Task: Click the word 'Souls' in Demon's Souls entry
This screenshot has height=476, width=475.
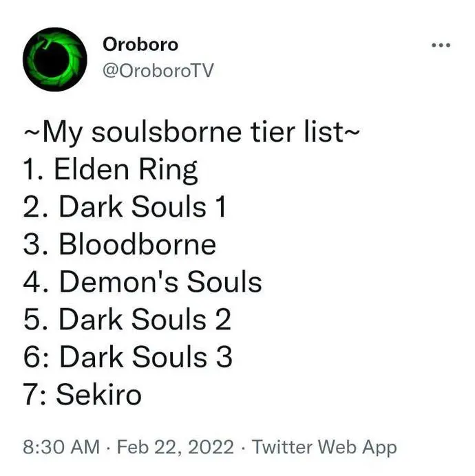Action: [x=224, y=282]
